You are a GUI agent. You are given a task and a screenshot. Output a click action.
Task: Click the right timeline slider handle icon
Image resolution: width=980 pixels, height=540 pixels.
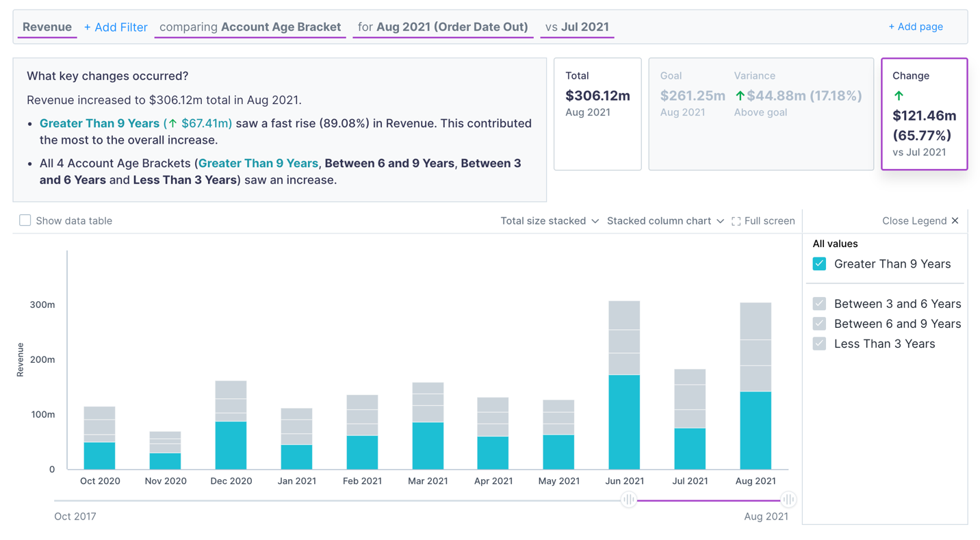click(789, 500)
